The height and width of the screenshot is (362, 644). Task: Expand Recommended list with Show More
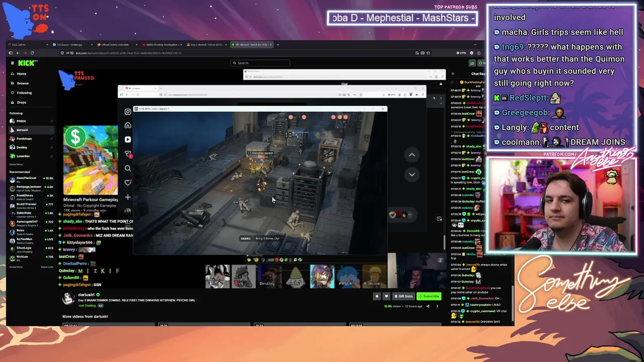[x=16, y=267]
